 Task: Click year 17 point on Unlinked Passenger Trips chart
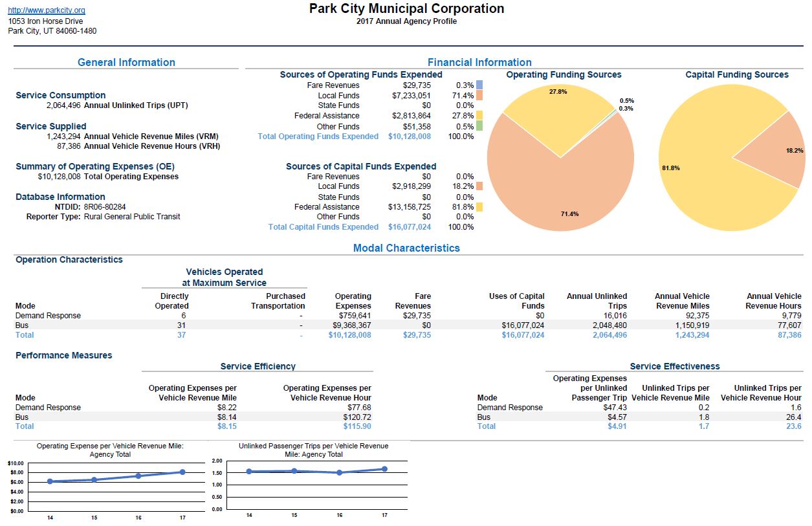[384, 468]
